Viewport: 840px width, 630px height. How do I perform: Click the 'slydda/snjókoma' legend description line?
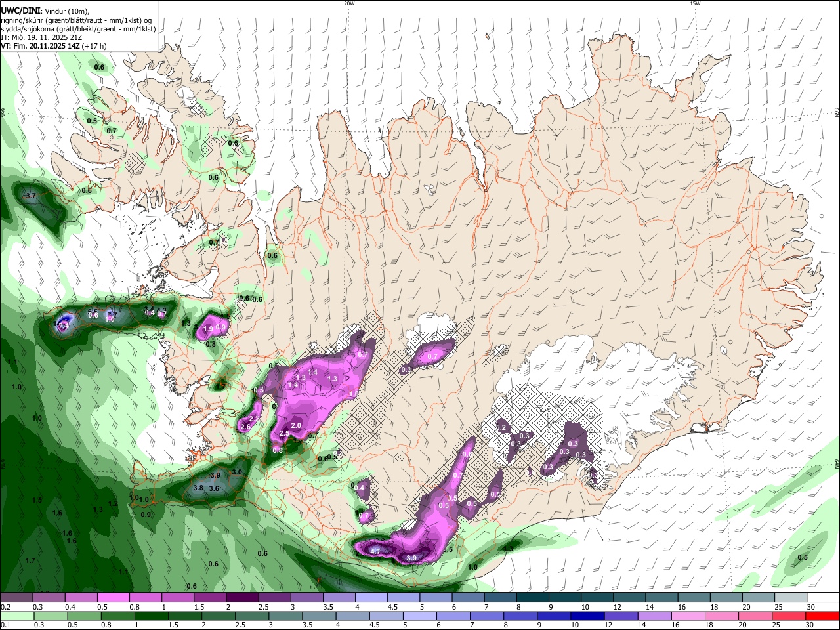(78, 29)
